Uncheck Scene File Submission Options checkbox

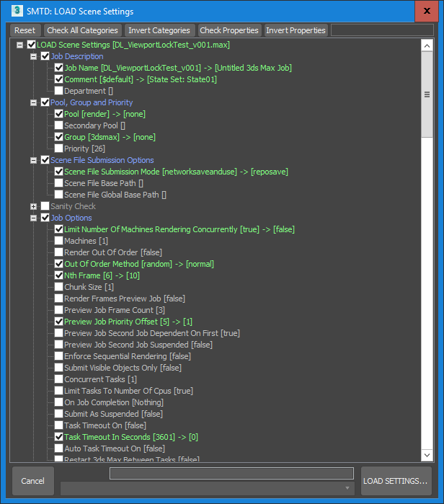click(45, 160)
